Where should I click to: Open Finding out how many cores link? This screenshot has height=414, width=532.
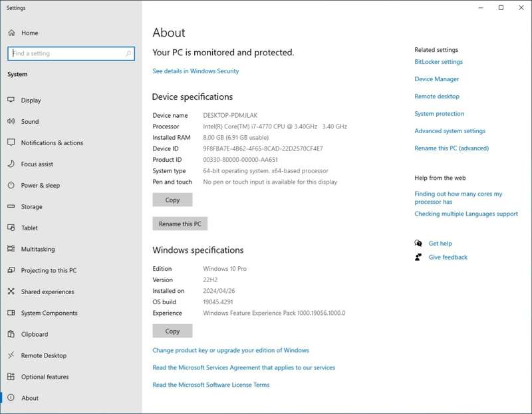[x=458, y=198]
